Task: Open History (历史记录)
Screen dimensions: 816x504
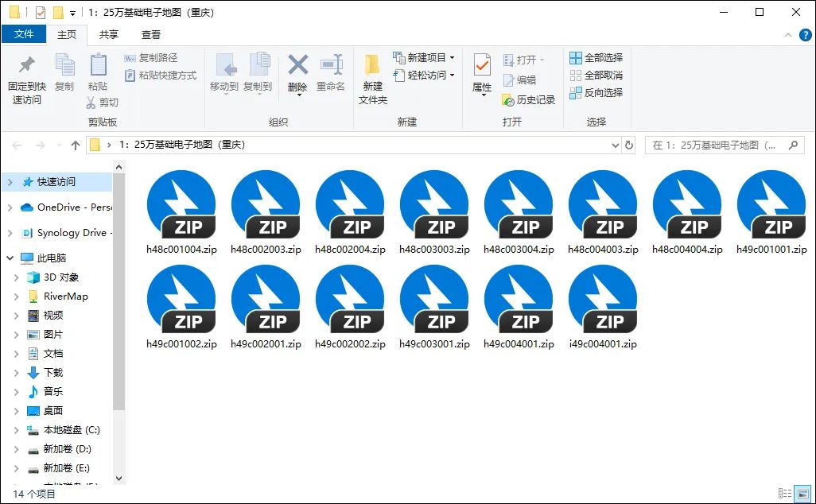Action: [x=529, y=100]
